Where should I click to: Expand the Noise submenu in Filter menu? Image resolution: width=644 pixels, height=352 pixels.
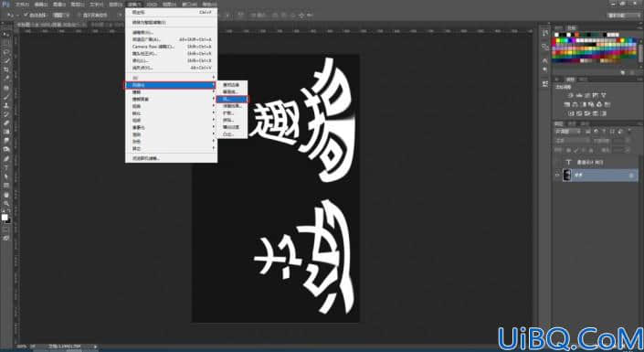[x=171, y=141]
